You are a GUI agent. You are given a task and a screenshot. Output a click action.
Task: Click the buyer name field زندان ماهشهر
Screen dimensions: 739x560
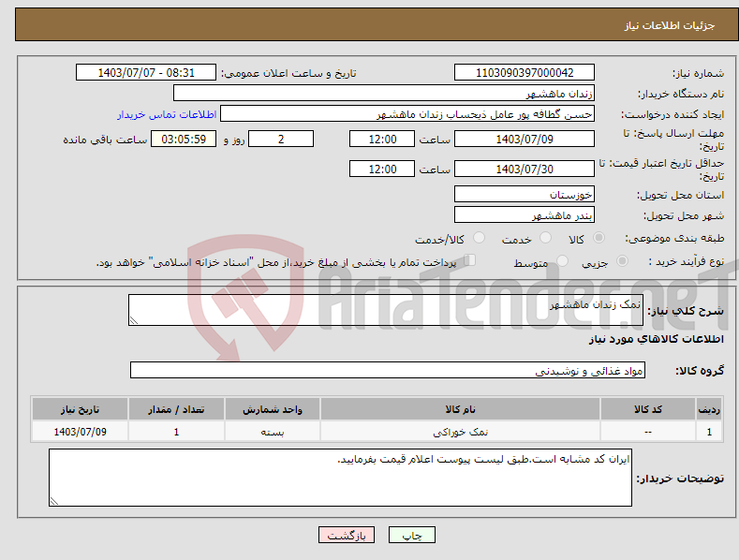tap(384, 93)
